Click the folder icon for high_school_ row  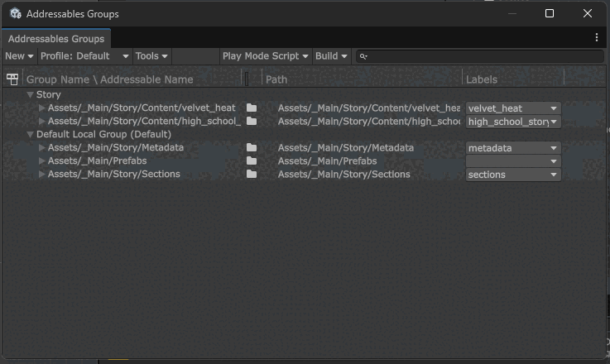click(252, 122)
